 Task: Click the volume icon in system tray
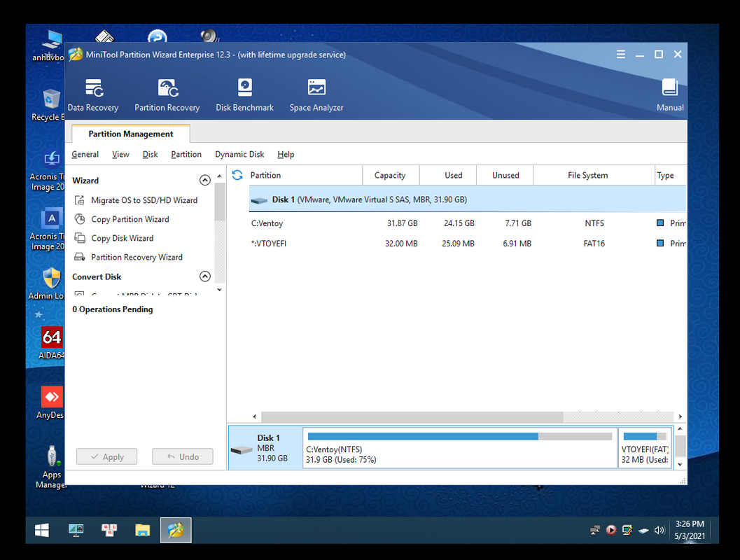659,531
